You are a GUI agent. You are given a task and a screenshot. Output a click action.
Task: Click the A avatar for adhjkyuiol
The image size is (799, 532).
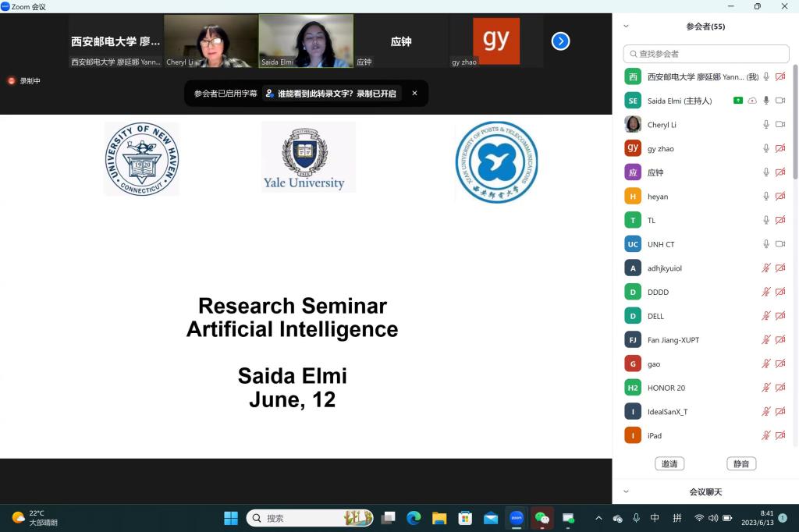(x=633, y=268)
